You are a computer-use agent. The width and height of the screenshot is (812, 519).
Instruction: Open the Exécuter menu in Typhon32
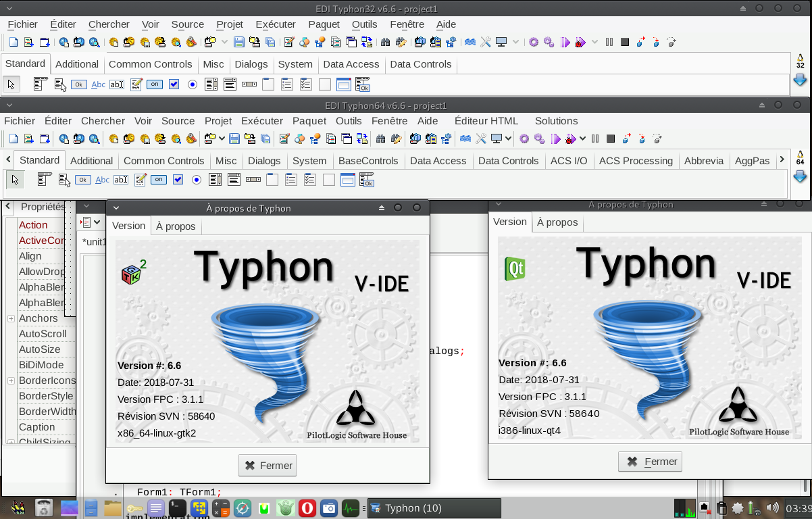coord(276,24)
